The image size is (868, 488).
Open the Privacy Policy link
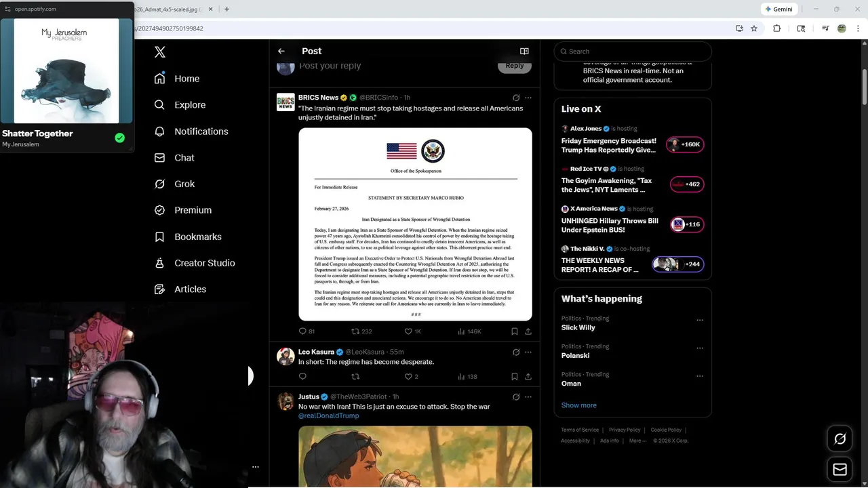click(625, 430)
